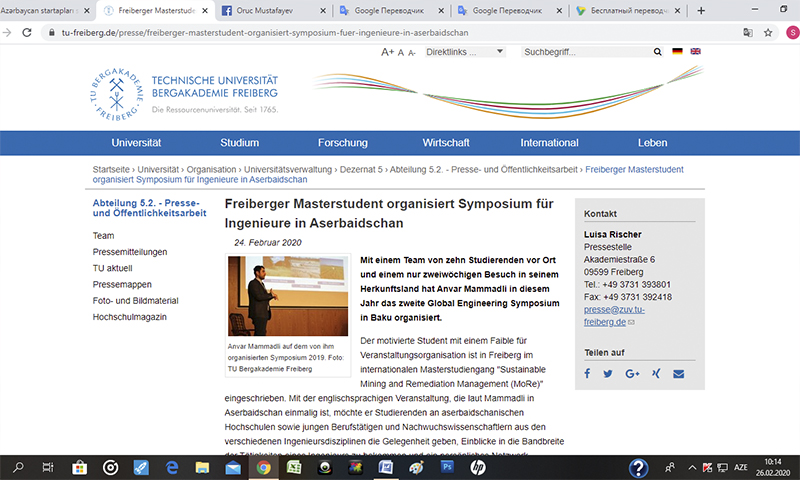Image resolution: width=800 pixels, height=480 pixels.
Task: Switch to the Azərbaycan startapları tab
Action: pos(45,11)
